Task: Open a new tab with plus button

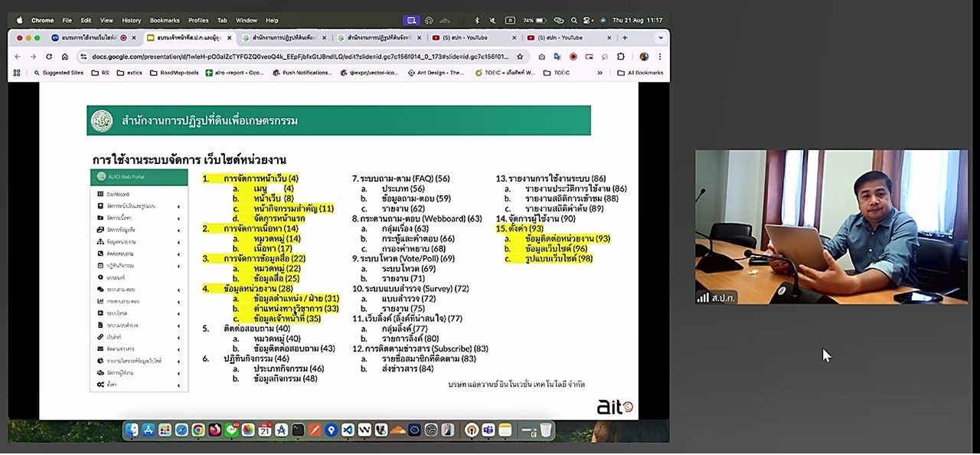Action: click(x=625, y=38)
